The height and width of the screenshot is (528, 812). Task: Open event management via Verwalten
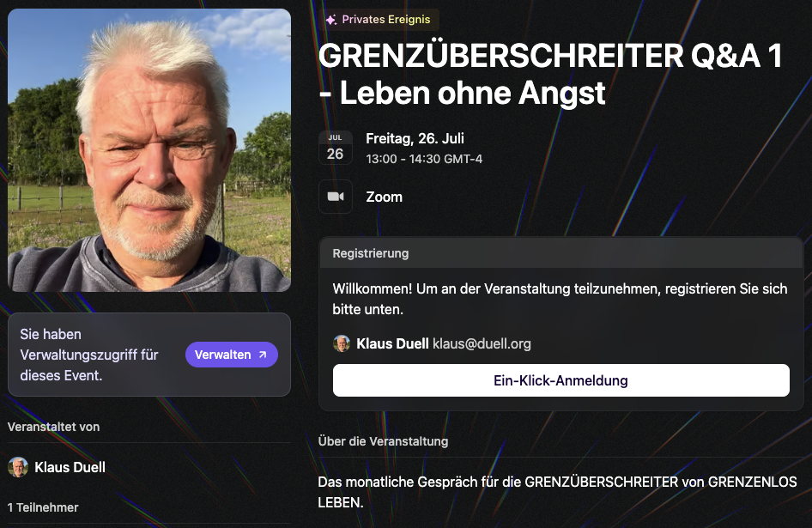pos(232,355)
